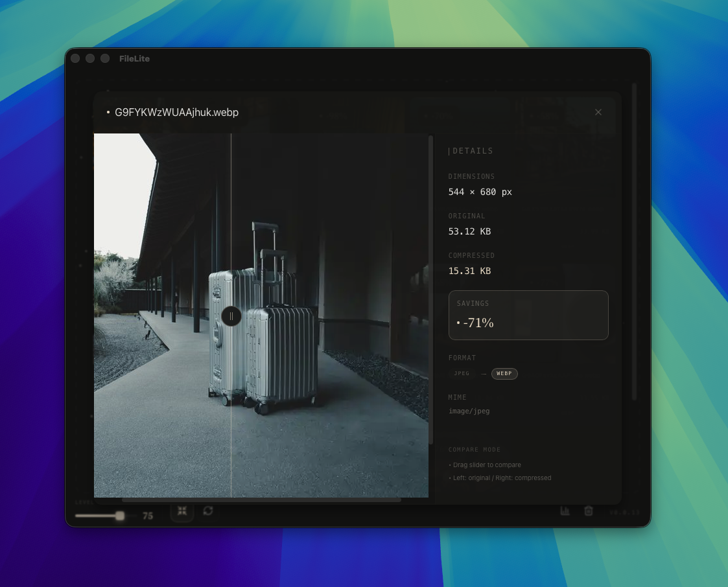728x587 pixels.
Task: Select the JPEG source format chip
Action: [462, 373]
